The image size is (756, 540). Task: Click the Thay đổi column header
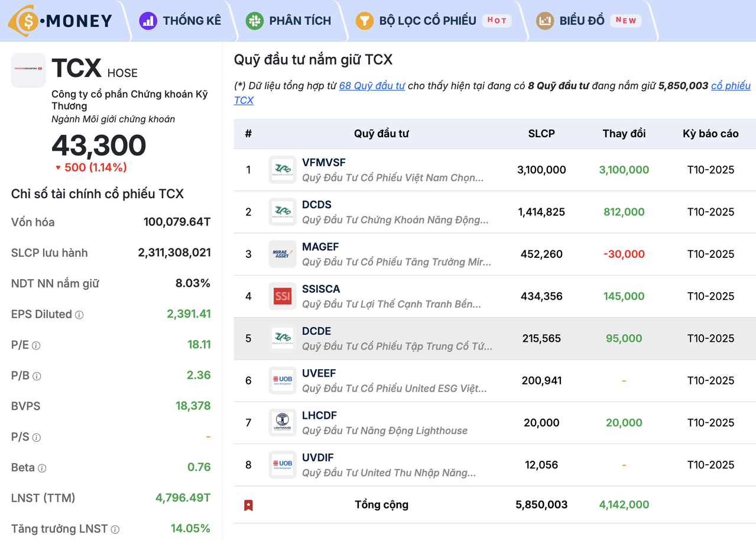point(624,134)
